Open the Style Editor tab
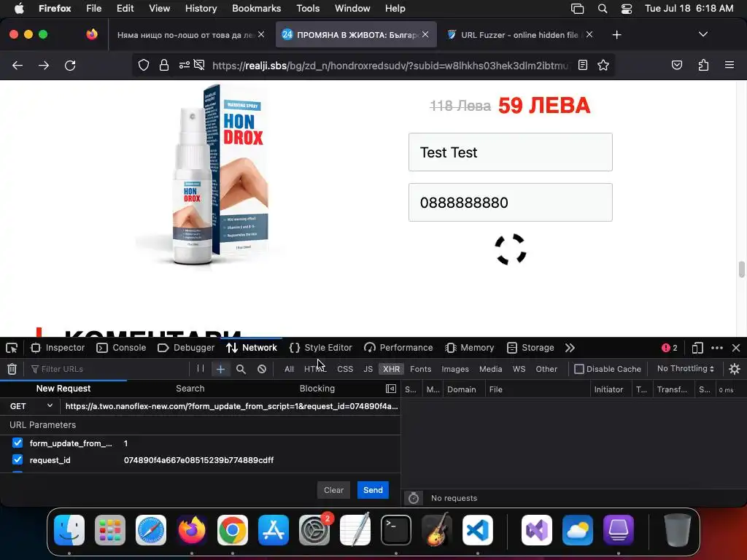The width and height of the screenshot is (747, 560). [x=321, y=348]
